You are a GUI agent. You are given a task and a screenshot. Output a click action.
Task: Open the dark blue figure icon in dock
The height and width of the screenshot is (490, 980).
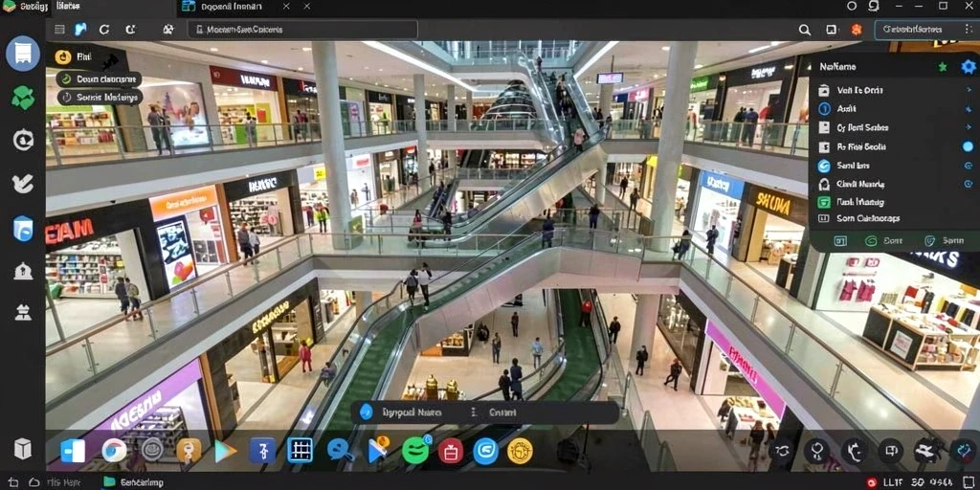[262, 451]
